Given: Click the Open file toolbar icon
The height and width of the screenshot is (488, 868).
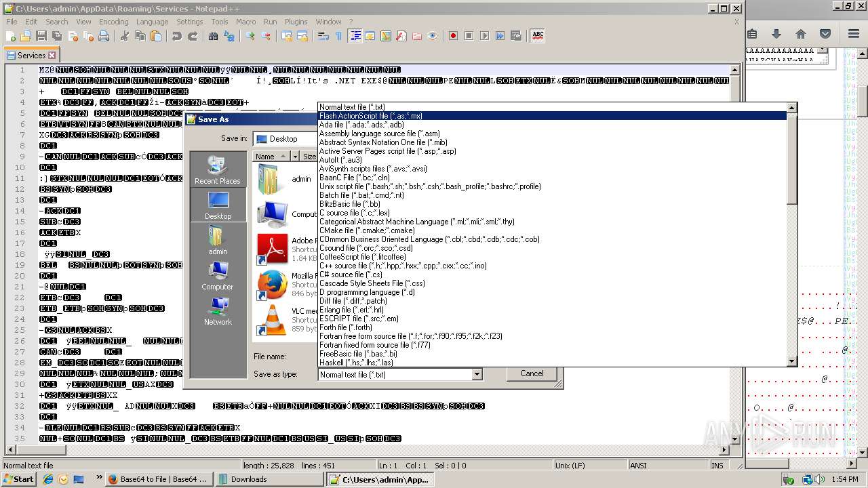Looking at the screenshot, I should [26, 36].
